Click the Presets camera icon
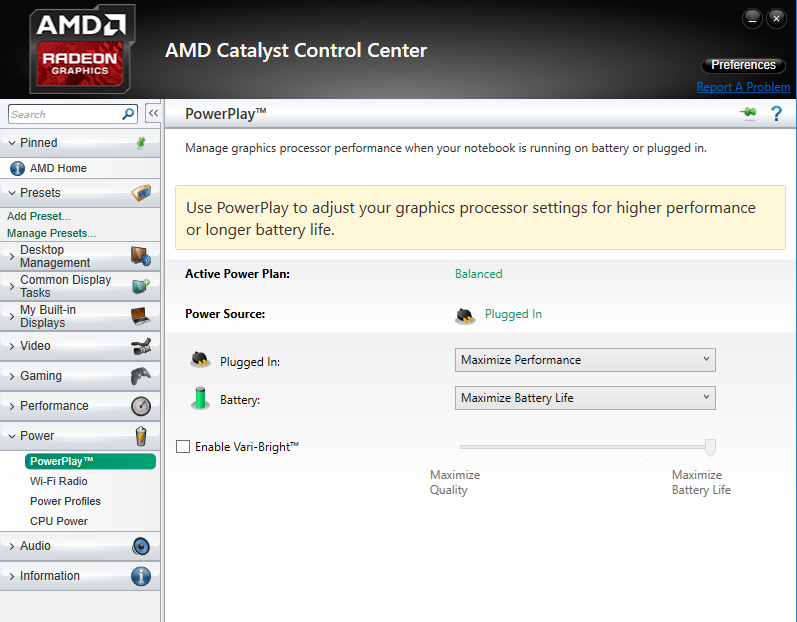The height and width of the screenshot is (622, 797). (x=141, y=193)
